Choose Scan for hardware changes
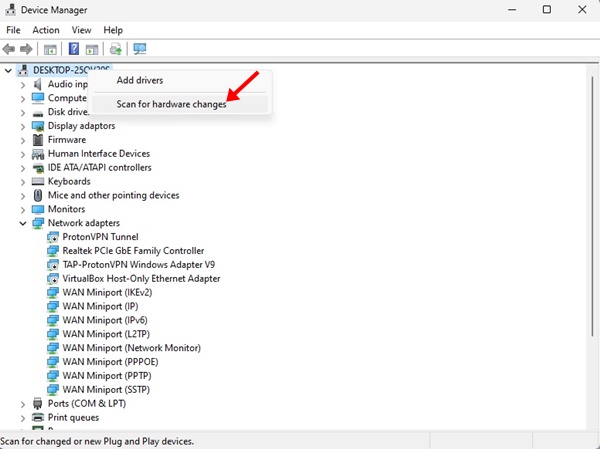This screenshot has height=449, width=600. click(x=171, y=104)
